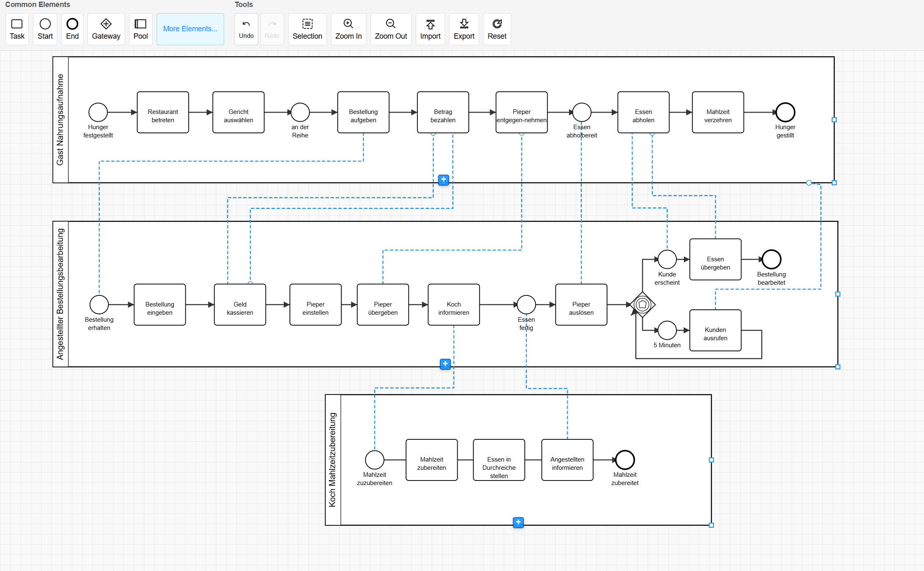Select the 'Mahlzeit zubereitet' end event
This screenshot has height=571, width=924.
coord(625,460)
